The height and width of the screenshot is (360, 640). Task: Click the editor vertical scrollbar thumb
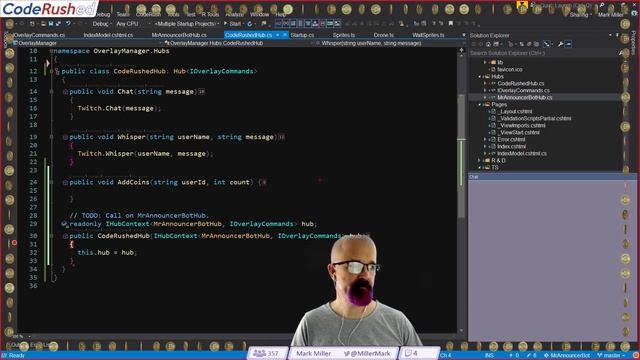[461, 155]
